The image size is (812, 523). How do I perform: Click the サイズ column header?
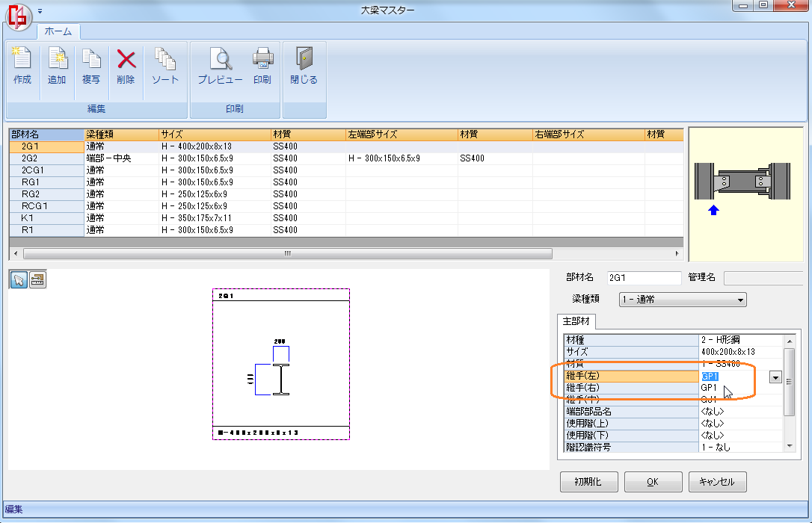pos(215,134)
